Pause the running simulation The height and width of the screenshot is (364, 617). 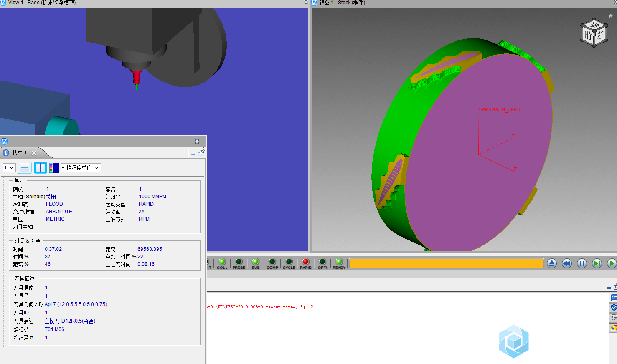(582, 263)
